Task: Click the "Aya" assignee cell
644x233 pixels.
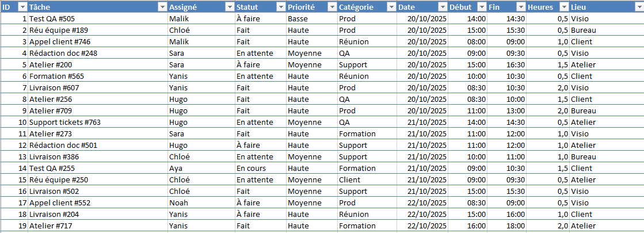Action: [x=176, y=168]
